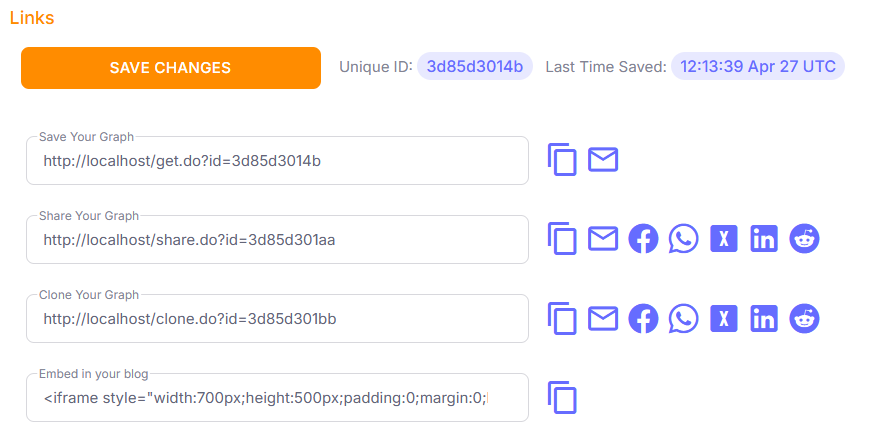The image size is (876, 437).
Task: Share graph link on X
Action: (x=724, y=239)
